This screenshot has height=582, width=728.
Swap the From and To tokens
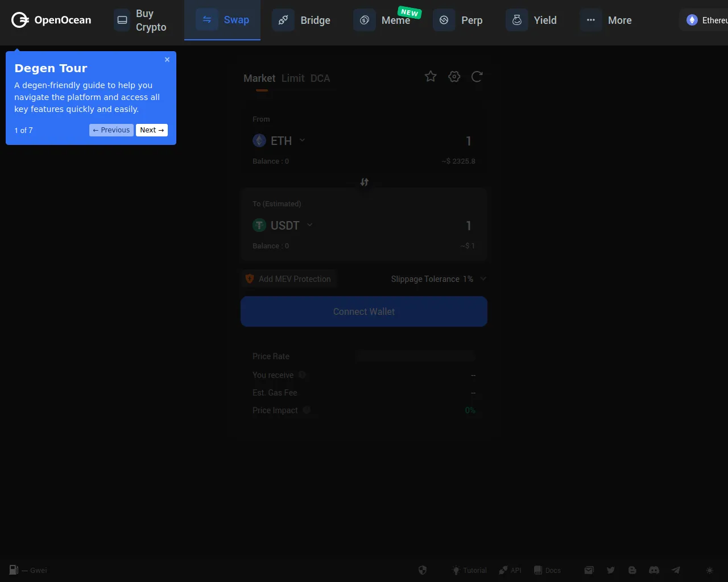pyautogui.click(x=365, y=182)
